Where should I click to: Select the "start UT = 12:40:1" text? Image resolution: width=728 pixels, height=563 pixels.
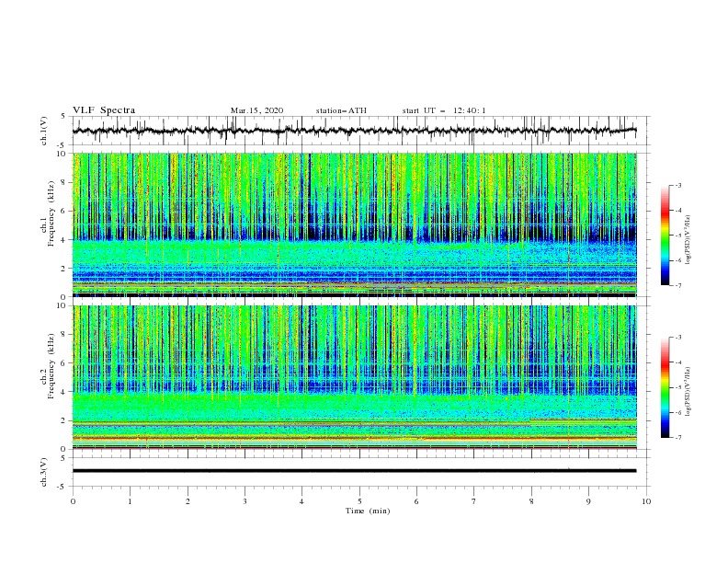444,110
